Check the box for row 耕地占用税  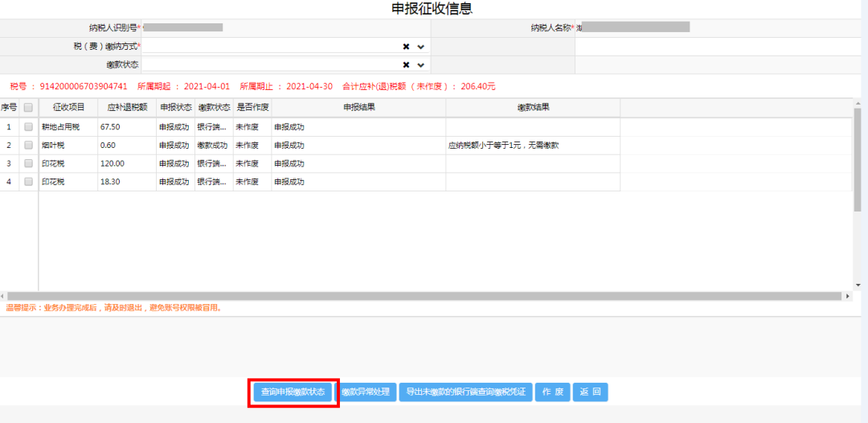[x=28, y=127]
